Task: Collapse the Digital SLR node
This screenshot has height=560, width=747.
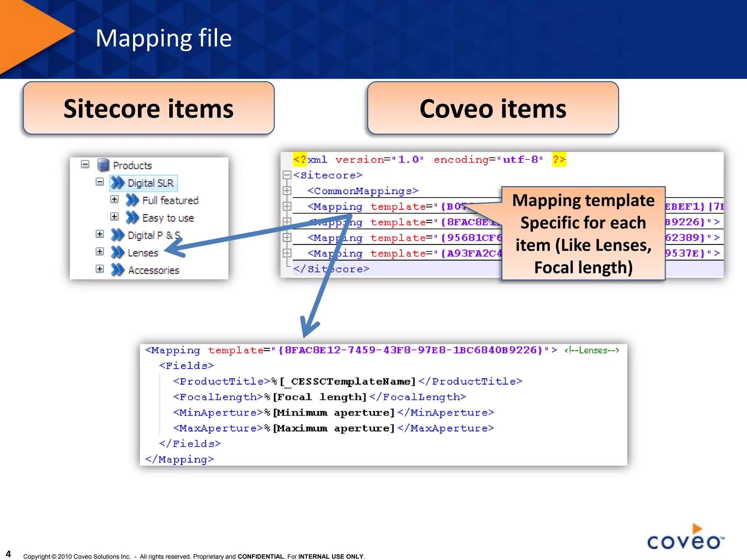Action: (100, 182)
